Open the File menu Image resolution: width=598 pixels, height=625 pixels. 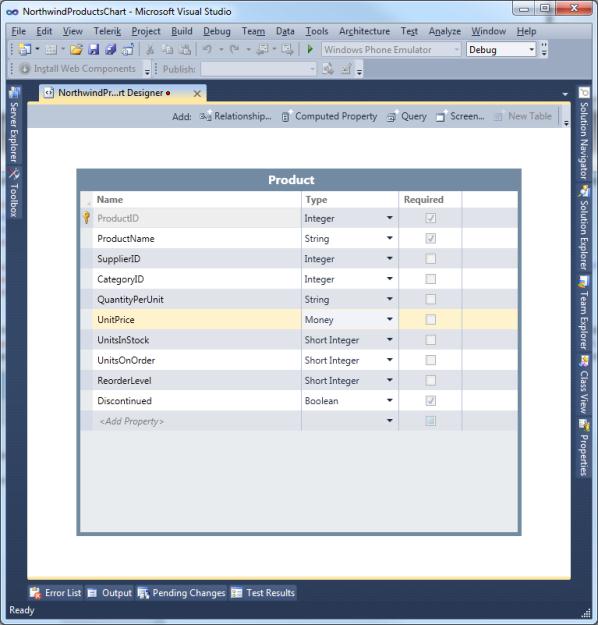pos(18,31)
